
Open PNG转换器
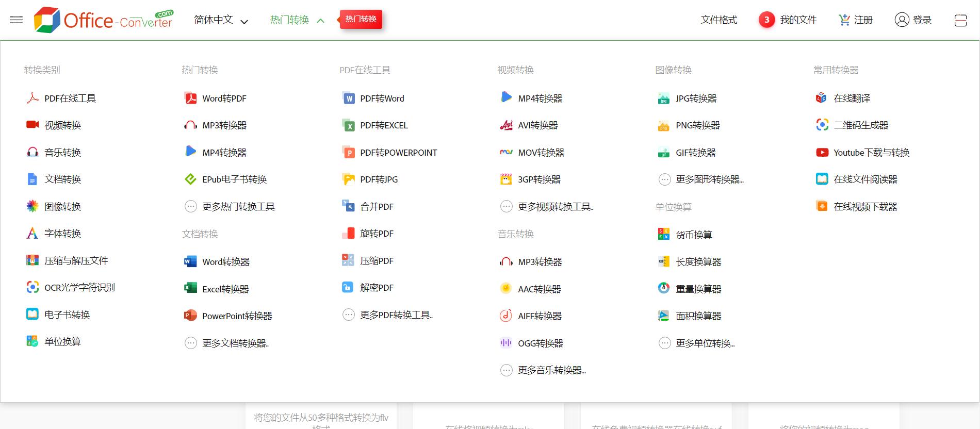[689, 125]
